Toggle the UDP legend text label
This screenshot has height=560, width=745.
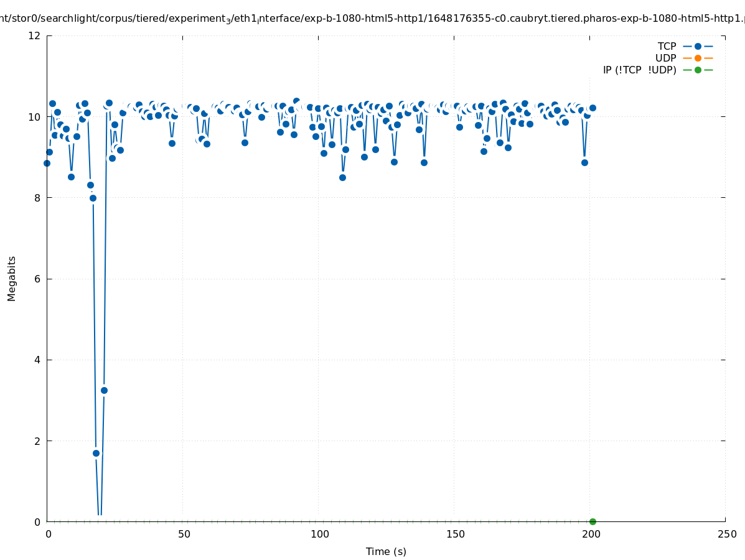click(665, 58)
